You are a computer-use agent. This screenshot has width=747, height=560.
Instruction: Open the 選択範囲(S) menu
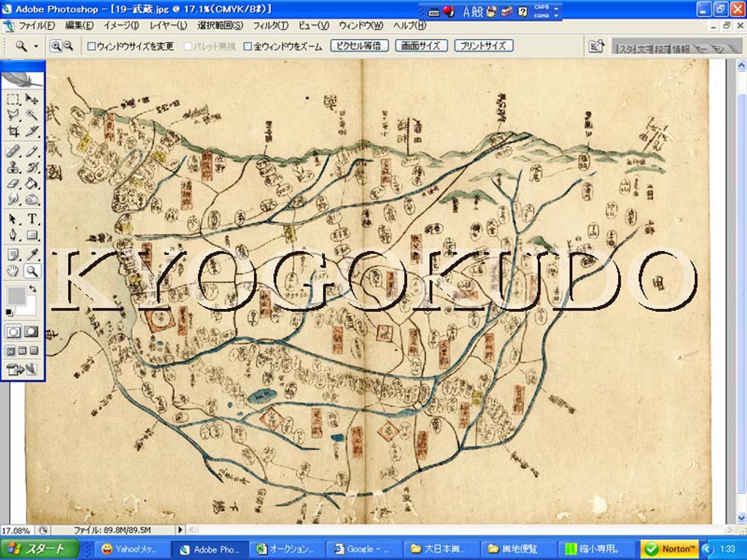click(x=220, y=26)
